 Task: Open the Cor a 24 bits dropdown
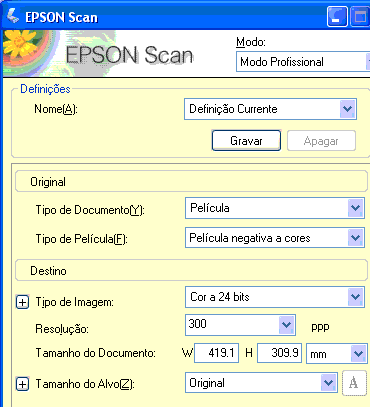[x=275, y=297]
